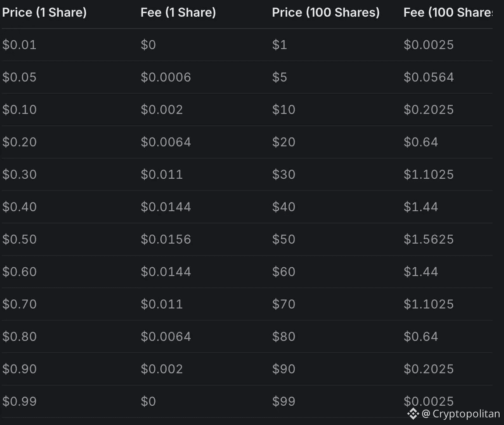504x425 pixels.
Task: Click the $0.30 price cell
Action: click(x=19, y=174)
